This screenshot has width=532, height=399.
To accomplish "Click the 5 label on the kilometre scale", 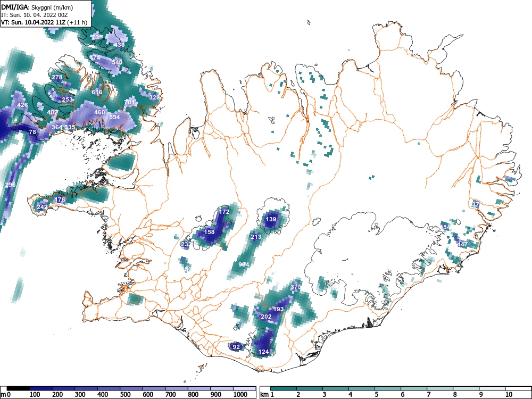I will 376,395.
